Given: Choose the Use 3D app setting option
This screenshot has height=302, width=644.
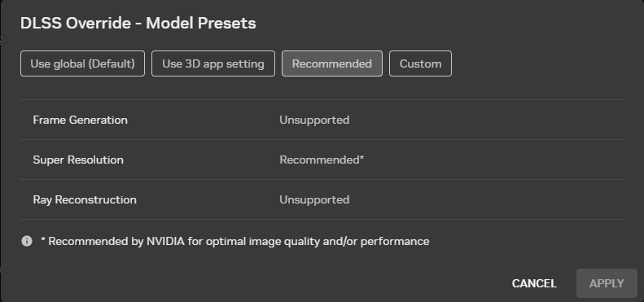Looking at the screenshot, I should 213,63.
